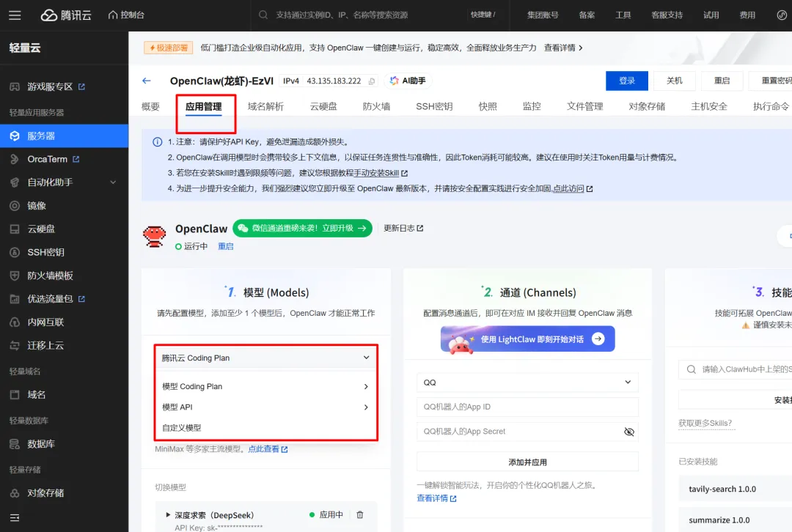792x532 pixels.
Task: Open the 腾讯云 Coding Plan dropdown
Action: pos(265,358)
